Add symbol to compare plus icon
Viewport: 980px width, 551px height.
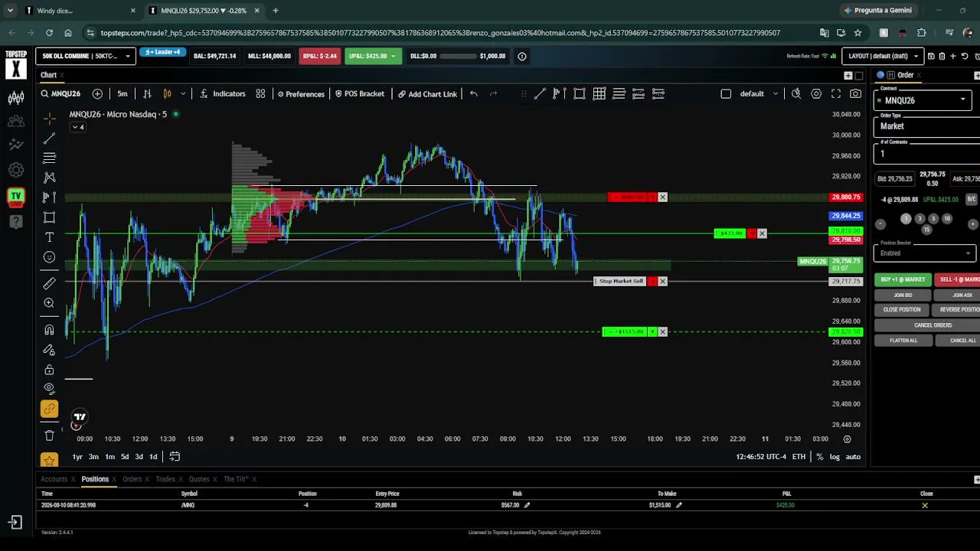pos(97,94)
